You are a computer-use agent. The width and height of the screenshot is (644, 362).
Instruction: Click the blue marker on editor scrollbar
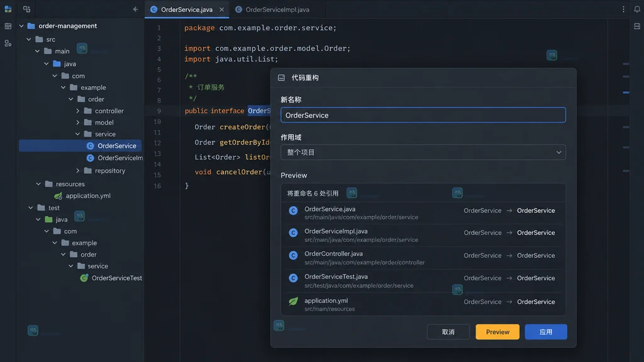tap(626, 92)
